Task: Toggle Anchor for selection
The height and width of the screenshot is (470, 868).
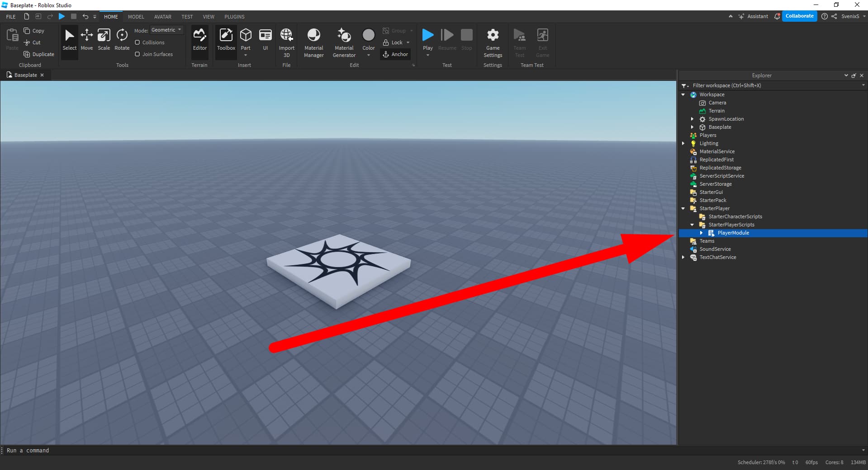Action: click(396, 54)
